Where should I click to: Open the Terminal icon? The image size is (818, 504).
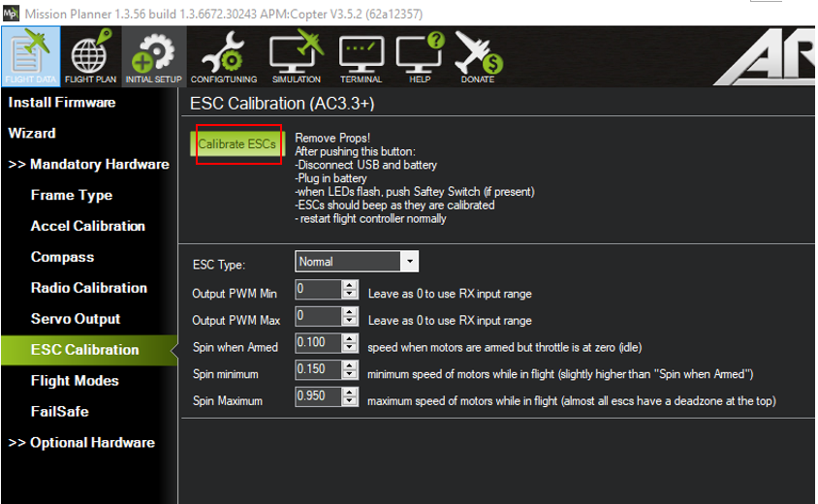click(x=361, y=56)
